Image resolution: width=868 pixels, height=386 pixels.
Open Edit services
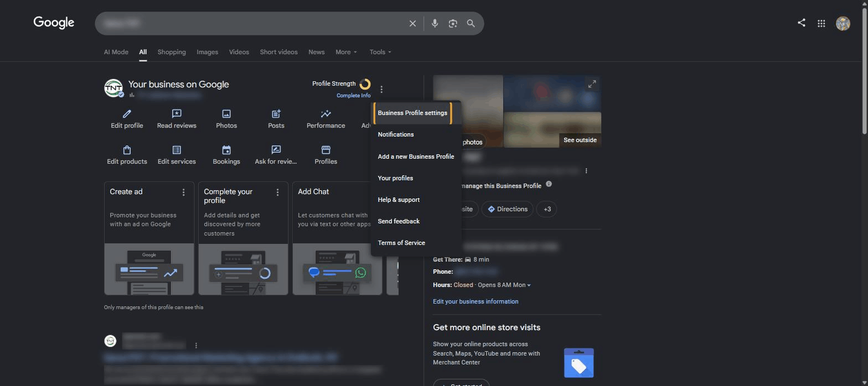177,155
